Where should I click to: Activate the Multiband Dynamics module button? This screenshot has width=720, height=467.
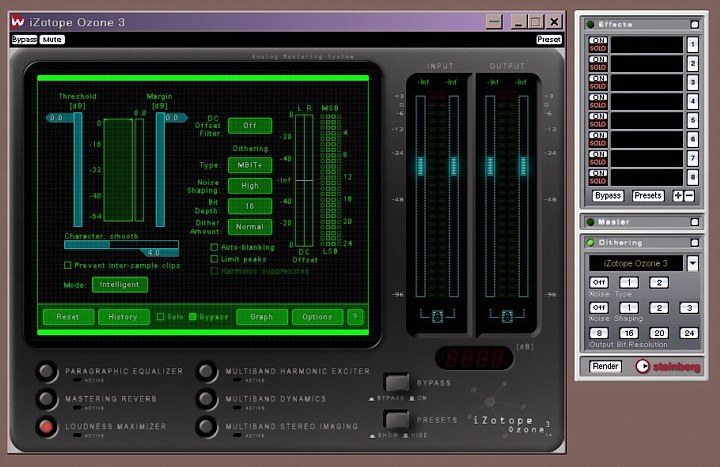point(207,399)
